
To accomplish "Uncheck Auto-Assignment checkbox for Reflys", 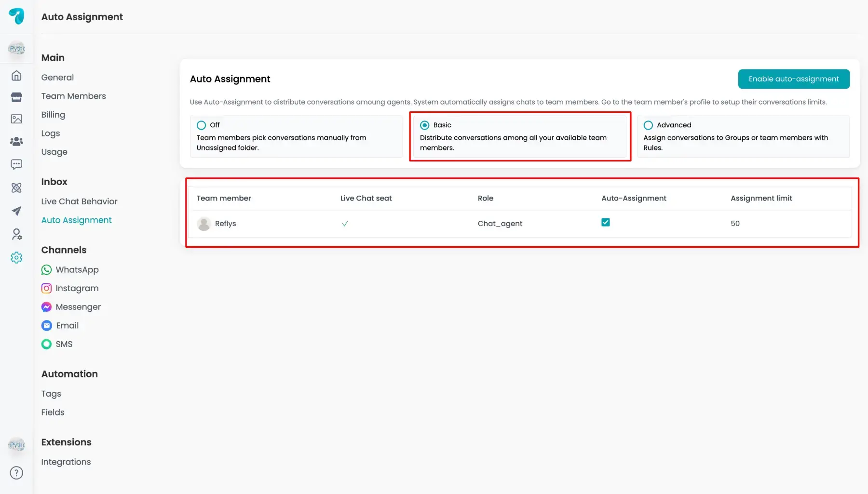I will [606, 222].
